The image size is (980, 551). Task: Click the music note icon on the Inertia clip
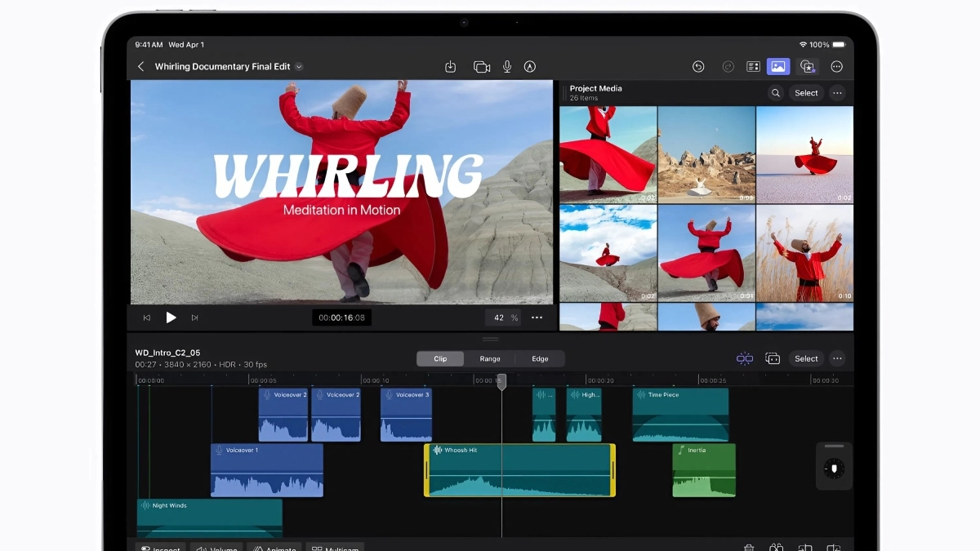(x=681, y=451)
